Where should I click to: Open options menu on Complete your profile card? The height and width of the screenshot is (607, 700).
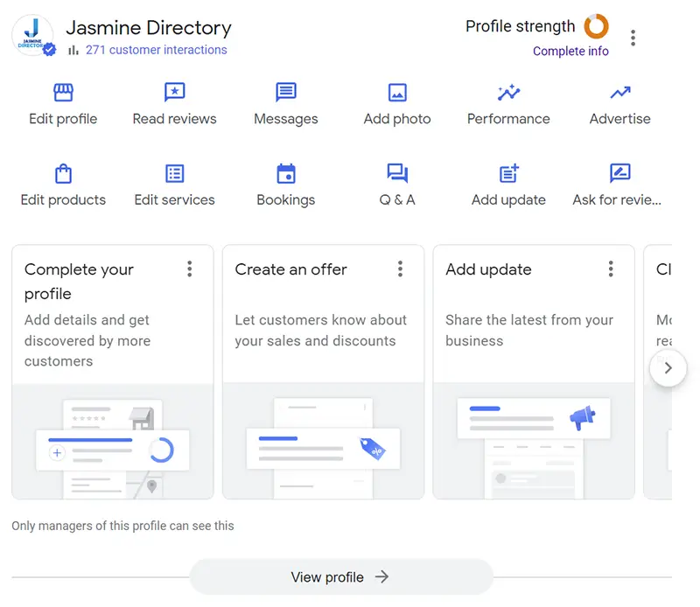pos(190,269)
